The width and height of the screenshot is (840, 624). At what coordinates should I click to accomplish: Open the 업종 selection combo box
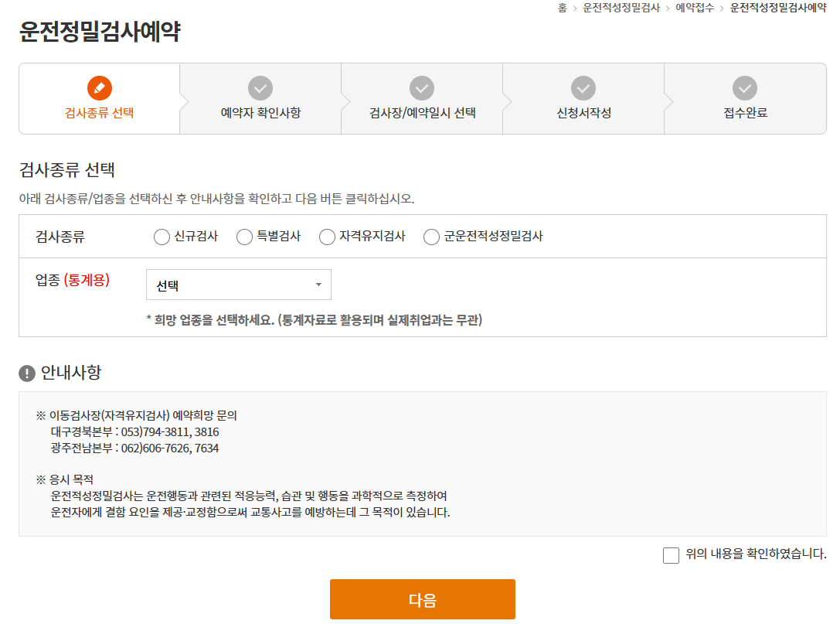click(x=238, y=285)
